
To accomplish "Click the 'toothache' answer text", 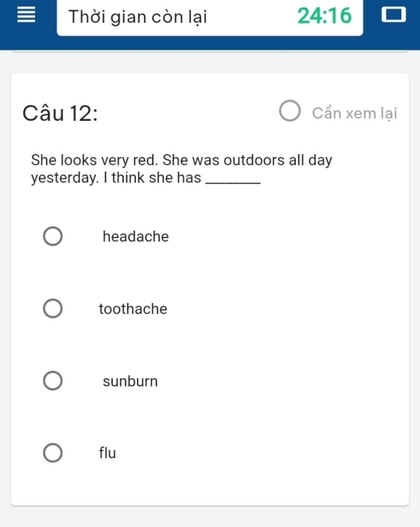I will [133, 309].
